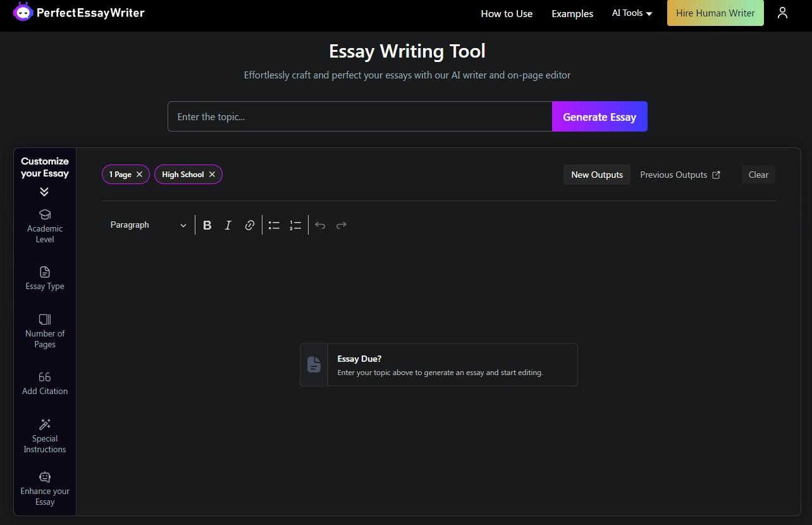The image size is (812, 525).
Task: Click the Essay Type label
Action: [45, 286]
